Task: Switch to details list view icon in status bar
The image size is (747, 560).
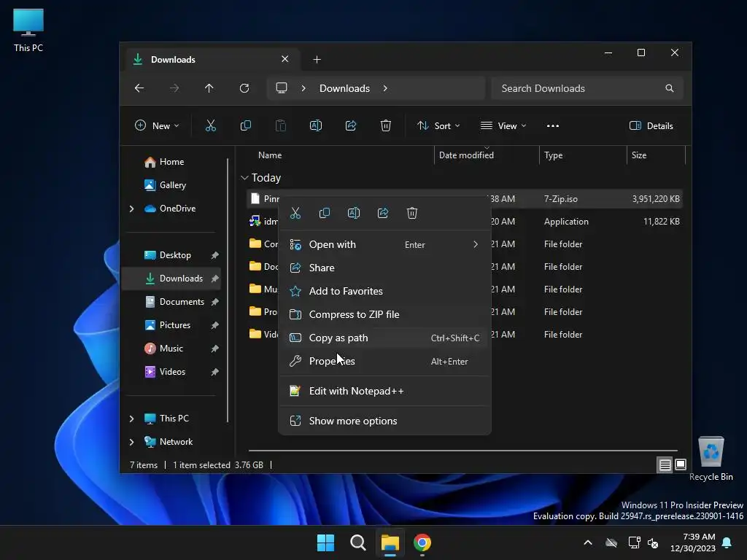Action: tap(665, 464)
